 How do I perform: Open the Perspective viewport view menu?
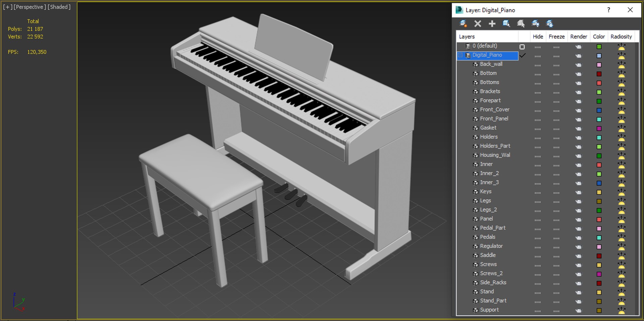[30, 7]
